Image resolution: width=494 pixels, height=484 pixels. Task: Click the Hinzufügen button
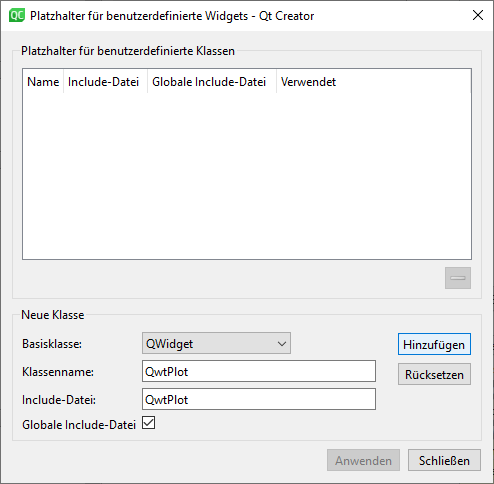point(434,344)
